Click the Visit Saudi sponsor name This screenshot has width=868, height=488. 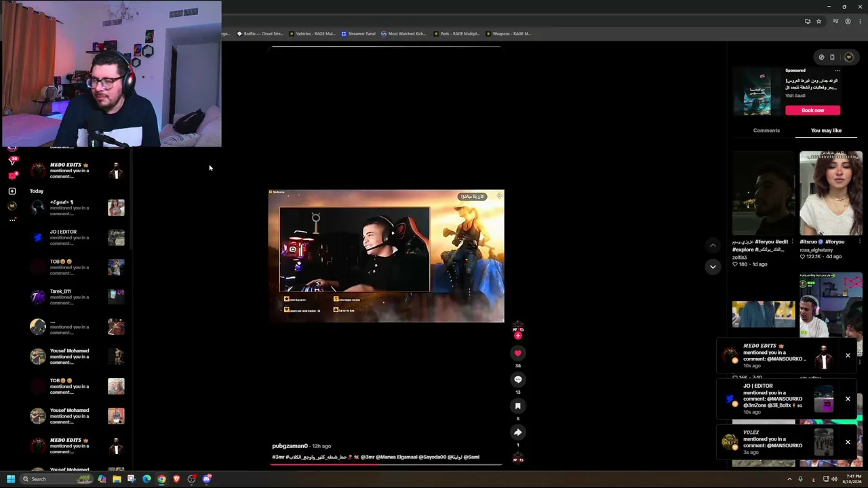point(795,96)
